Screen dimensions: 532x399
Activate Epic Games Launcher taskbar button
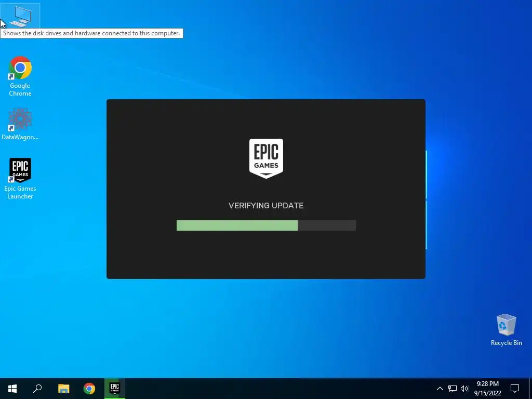click(x=115, y=389)
